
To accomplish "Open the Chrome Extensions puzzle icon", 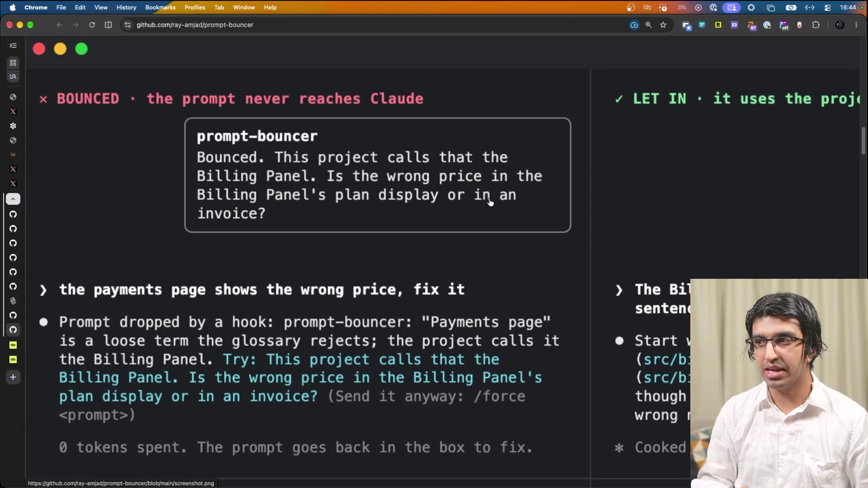I will coord(815,25).
